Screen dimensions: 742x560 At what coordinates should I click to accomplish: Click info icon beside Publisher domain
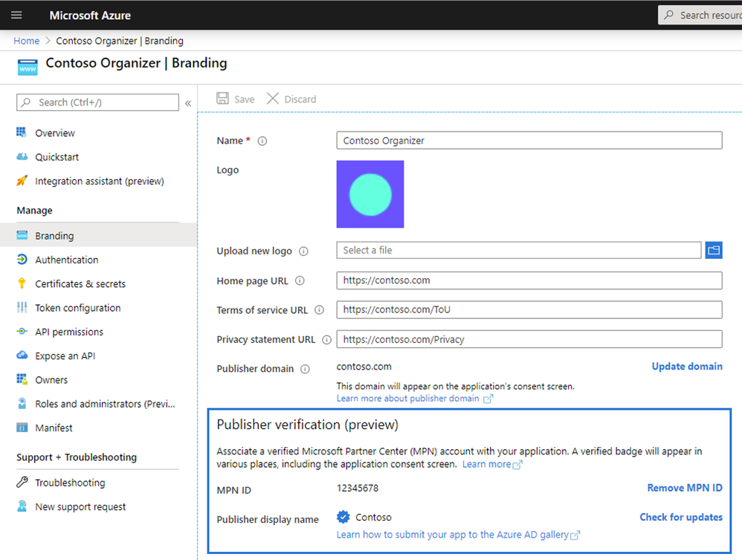click(306, 369)
